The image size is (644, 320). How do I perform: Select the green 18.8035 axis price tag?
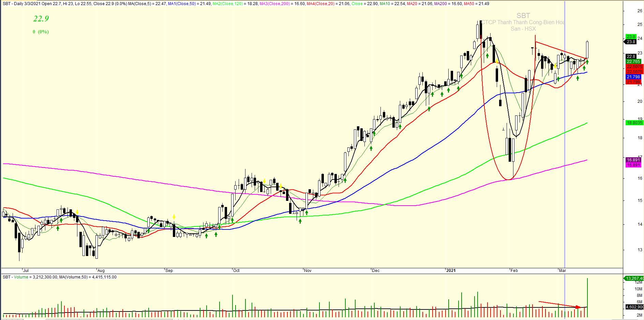(634, 123)
